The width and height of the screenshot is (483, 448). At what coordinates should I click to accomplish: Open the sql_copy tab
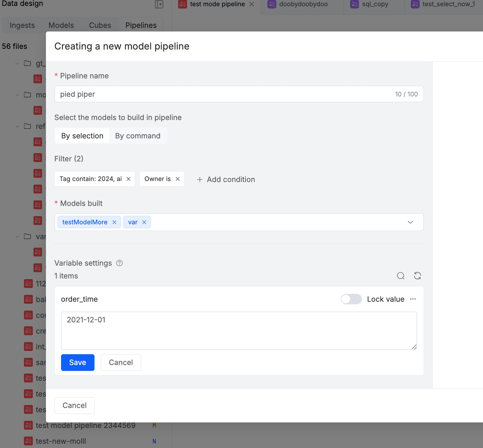[375, 4]
